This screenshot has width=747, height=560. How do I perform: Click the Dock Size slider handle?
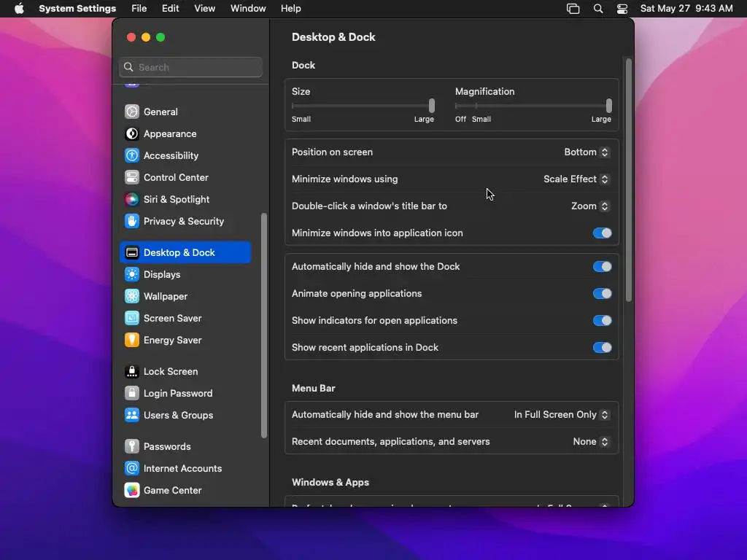coord(432,105)
